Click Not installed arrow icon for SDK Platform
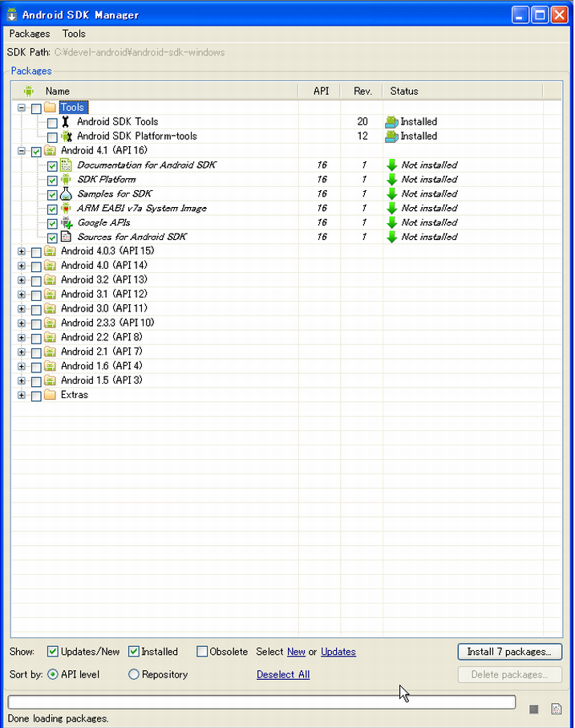 pos(392,179)
